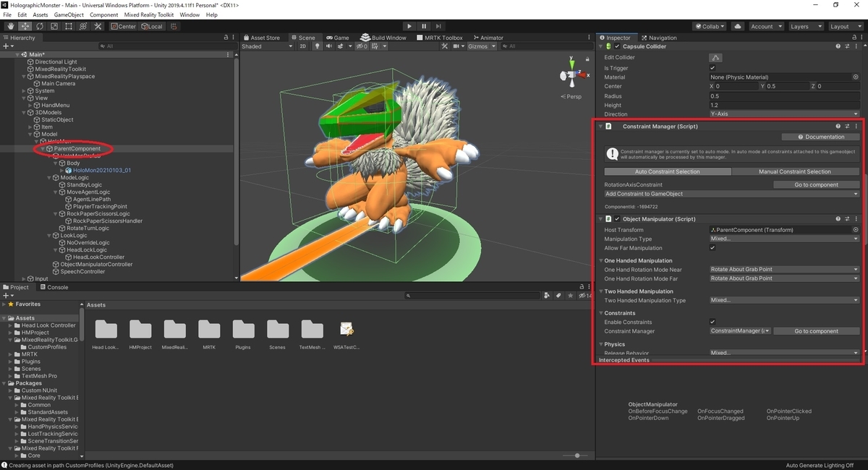The height and width of the screenshot is (470, 868).
Task: Open the cloud services icon
Action: [x=737, y=26]
